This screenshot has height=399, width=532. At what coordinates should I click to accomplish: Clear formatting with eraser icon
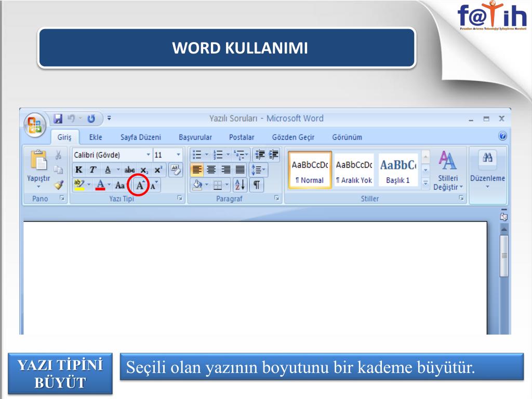tap(176, 170)
